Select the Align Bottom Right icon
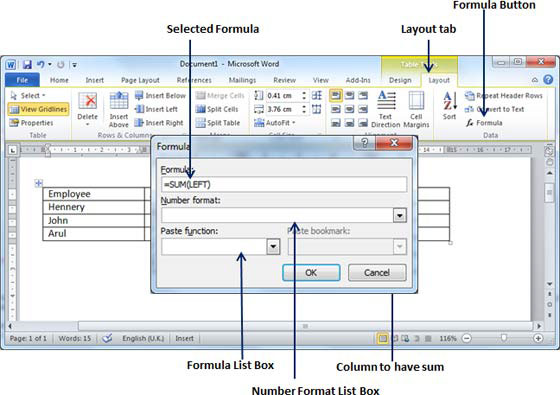 point(363,123)
